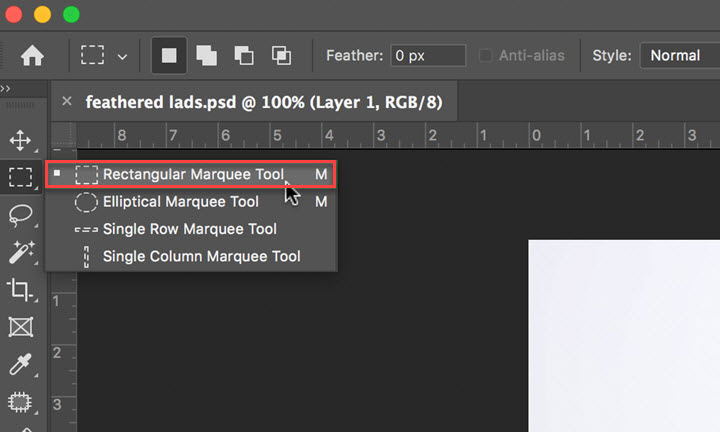Click the red close window button
720x432 pixels.
tap(14, 14)
